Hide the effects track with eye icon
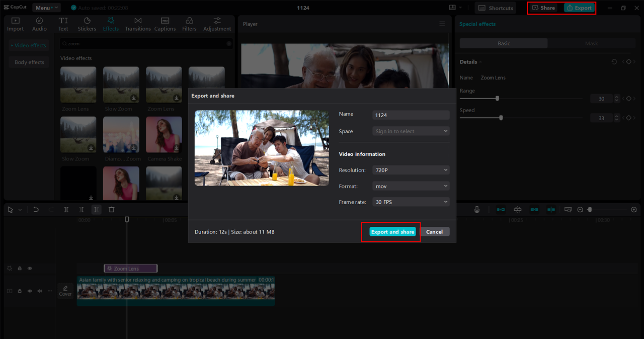Screen dimensions: 644x339 30,269
